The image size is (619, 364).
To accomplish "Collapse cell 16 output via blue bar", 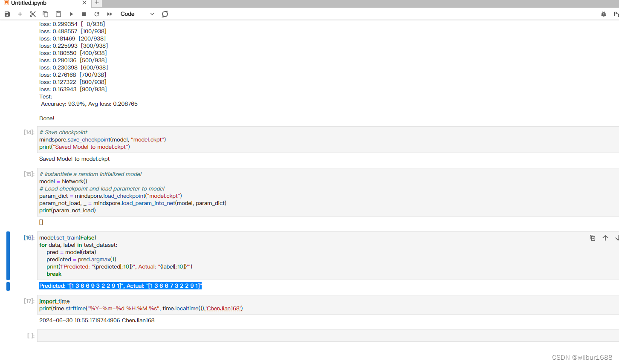I will coord(8,286).
